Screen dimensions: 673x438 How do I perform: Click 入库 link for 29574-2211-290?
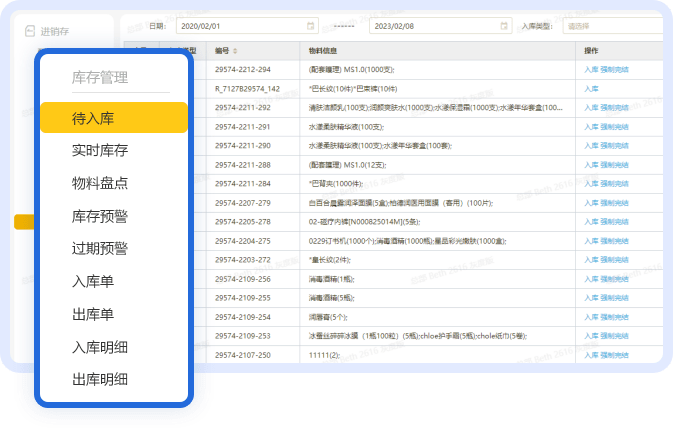[591, 146]
